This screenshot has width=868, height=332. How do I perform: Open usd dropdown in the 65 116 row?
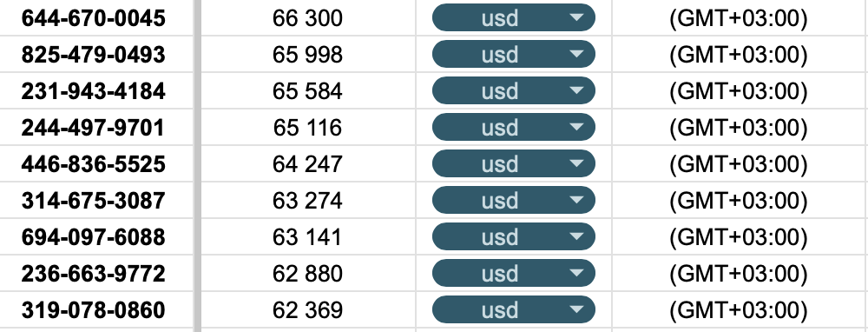pos(513,128)
